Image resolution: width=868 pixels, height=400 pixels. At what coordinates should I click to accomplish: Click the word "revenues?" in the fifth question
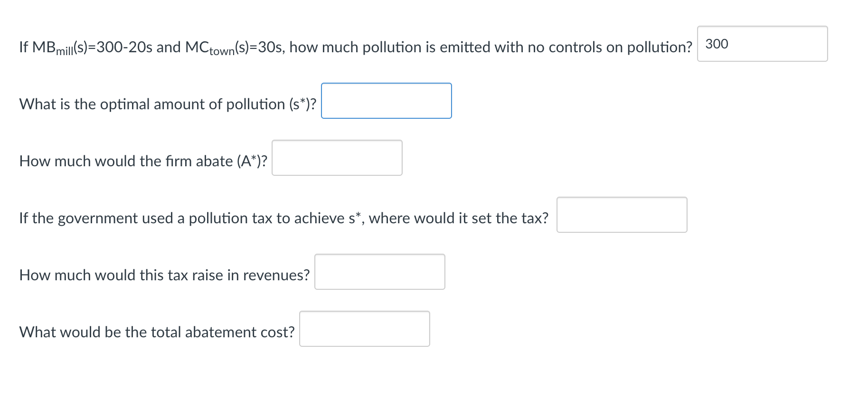point(276,275)
